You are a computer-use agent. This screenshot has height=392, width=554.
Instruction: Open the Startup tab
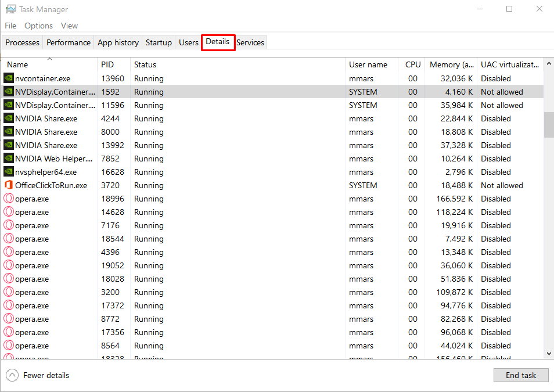pos(159,42)
